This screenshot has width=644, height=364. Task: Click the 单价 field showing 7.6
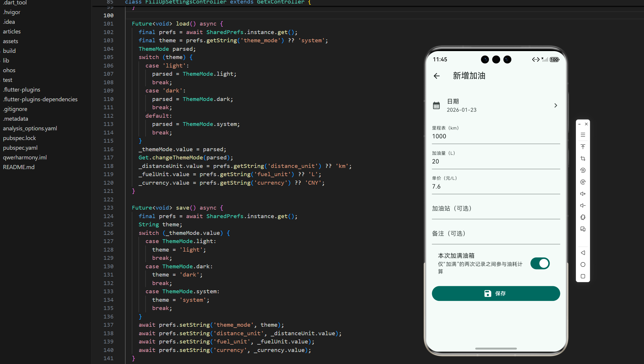point(496,186)
